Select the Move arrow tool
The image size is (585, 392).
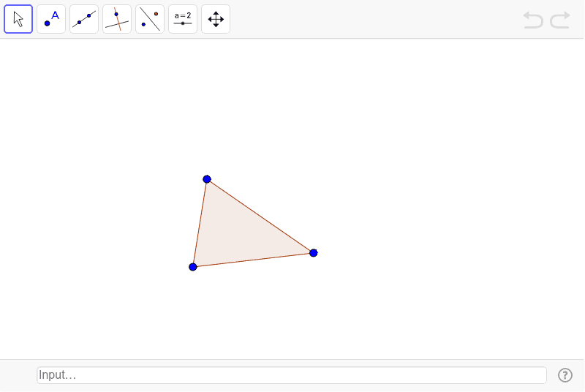tap(18, 19)
